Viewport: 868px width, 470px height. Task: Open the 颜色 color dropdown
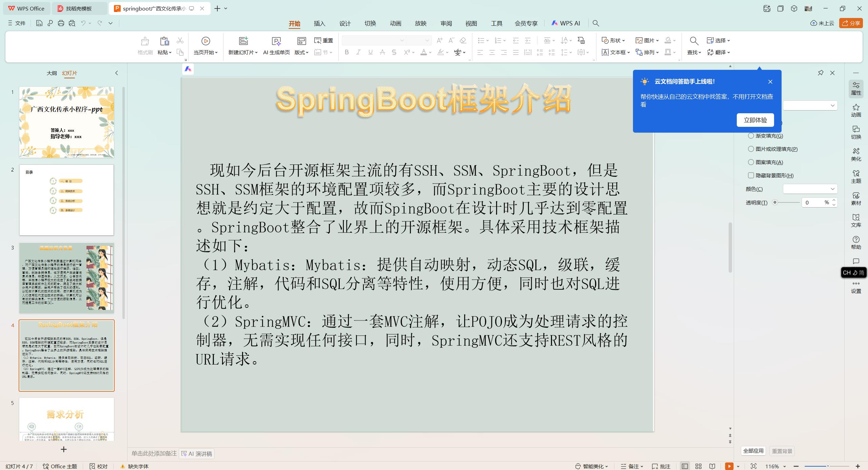[x=810, y=189]
